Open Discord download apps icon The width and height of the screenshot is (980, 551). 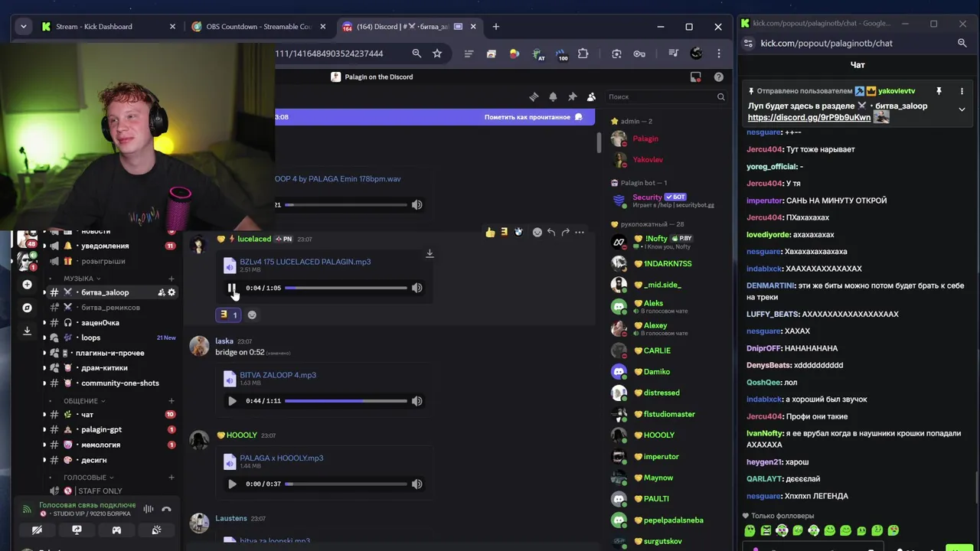click(27, 331)
